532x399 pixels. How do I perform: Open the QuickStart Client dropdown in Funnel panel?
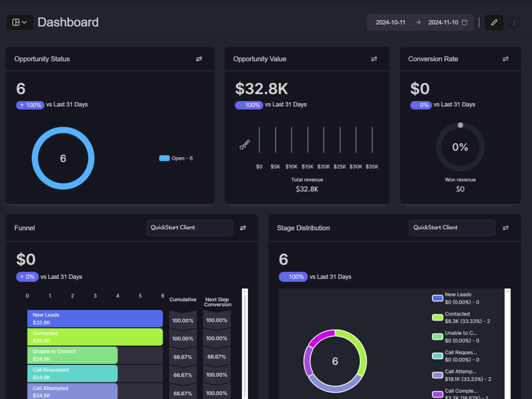coord(189,228)
